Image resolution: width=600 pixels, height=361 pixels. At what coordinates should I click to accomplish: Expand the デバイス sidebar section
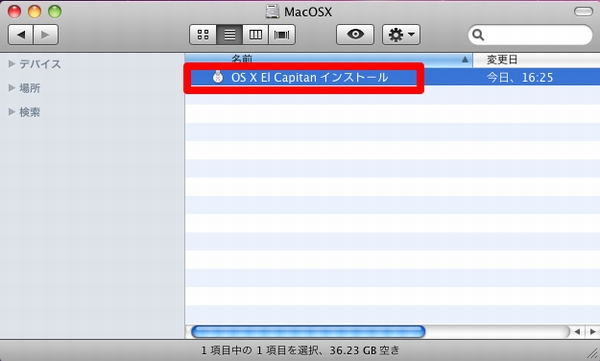[x=11, y=64]
